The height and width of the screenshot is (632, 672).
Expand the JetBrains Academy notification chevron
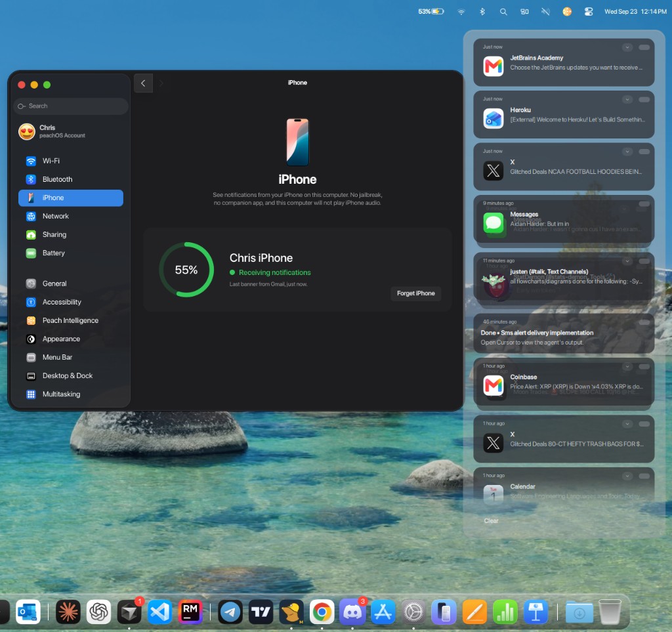coord(627,47)
